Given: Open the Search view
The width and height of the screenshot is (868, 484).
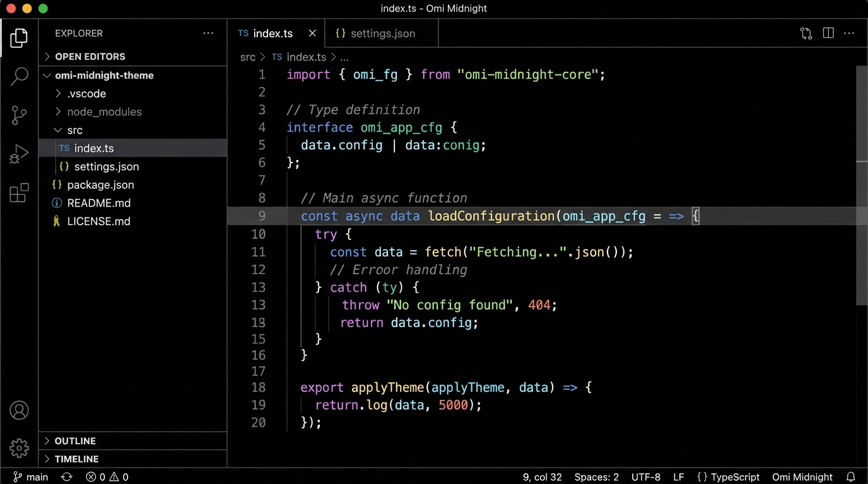Looking at the screenshot, I should click(19, 77).
